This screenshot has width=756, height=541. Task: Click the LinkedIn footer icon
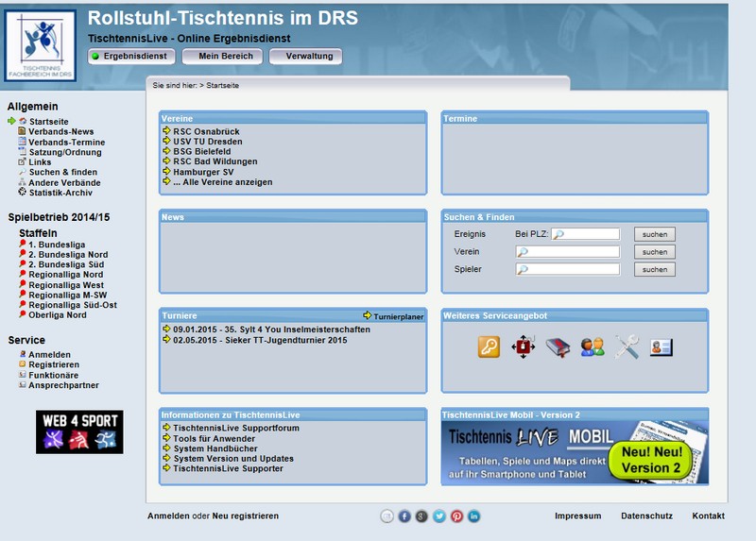pyautogui.click(x=473, y=516)
